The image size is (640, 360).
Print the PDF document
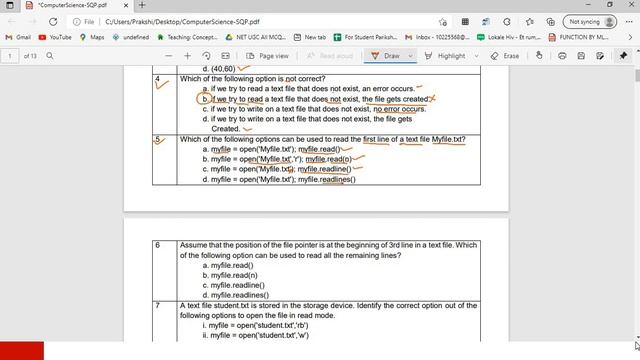pos(562,56)
